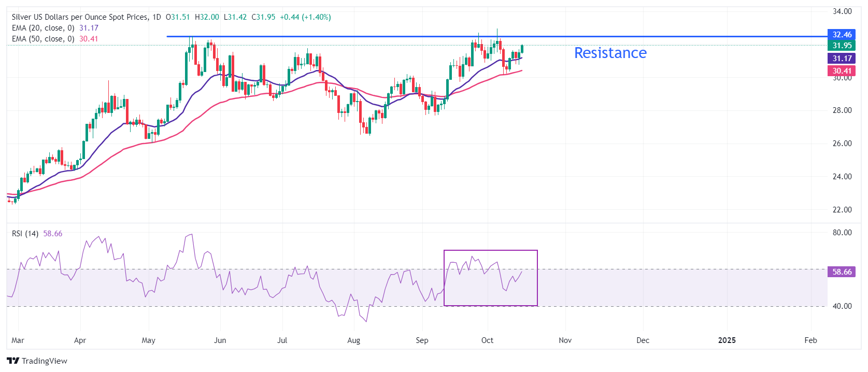
Task: Click the Mar label on time axis
Action: click(18, 340)
